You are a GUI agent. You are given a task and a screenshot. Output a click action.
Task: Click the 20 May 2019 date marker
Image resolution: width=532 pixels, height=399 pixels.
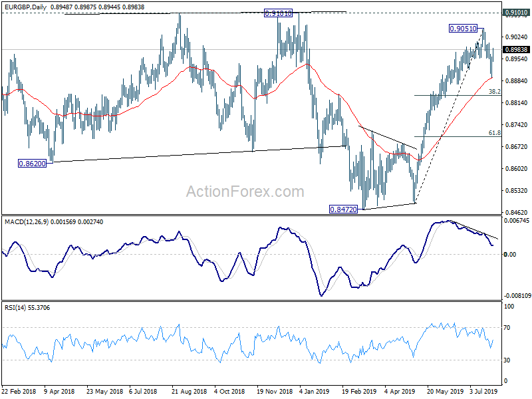[x=445, y=391]
